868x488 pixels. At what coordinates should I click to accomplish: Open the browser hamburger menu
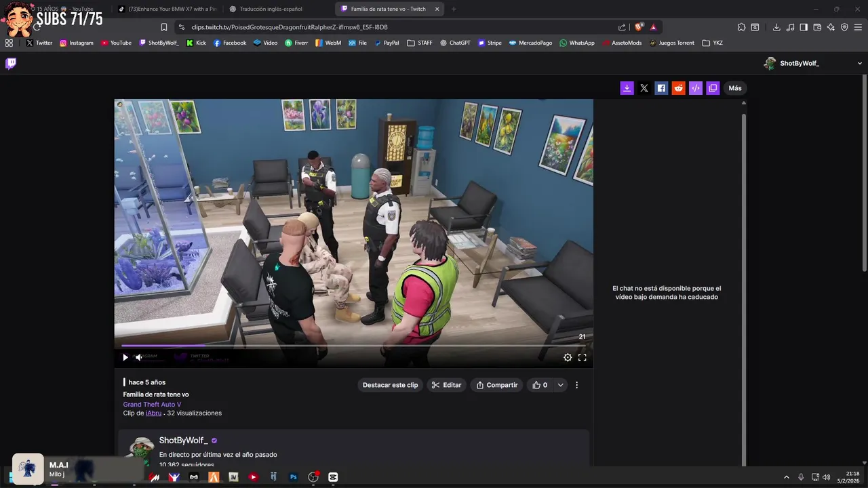coord(859,27)
